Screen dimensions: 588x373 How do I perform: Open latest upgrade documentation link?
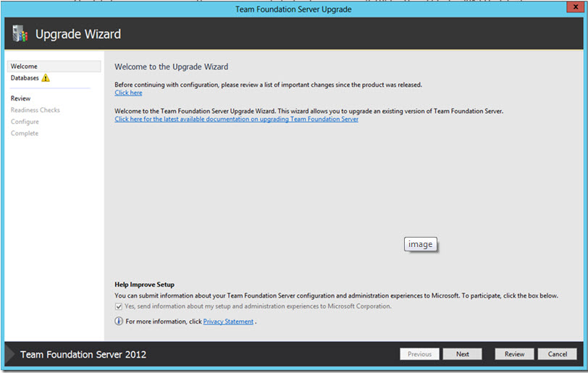pyautogui.click(x=236, y=119)
